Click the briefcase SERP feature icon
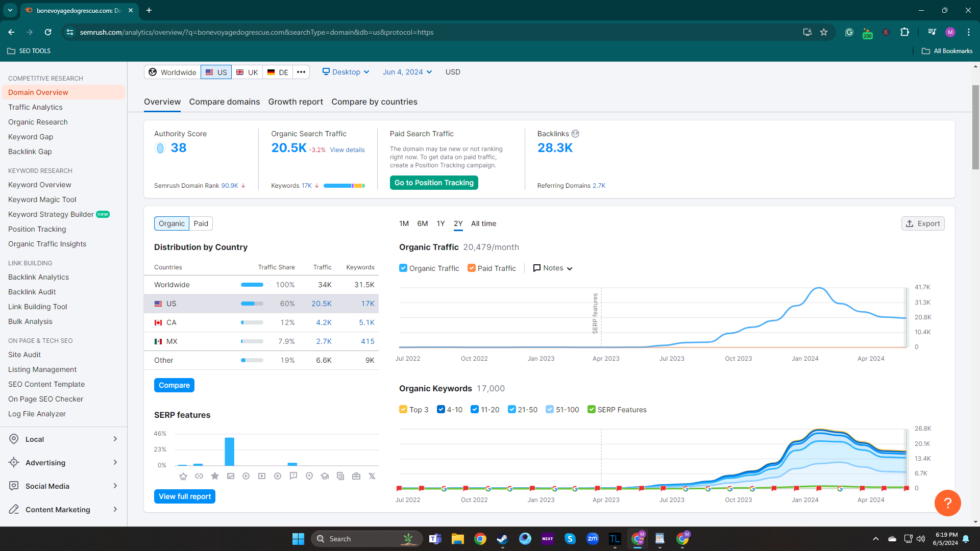 click(x=356, y=476)
